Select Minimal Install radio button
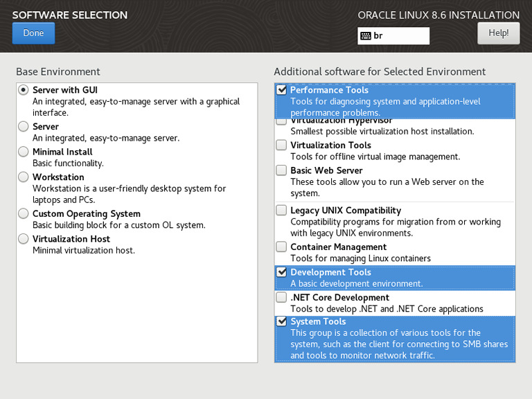The image size is (532, 399). 24,152
